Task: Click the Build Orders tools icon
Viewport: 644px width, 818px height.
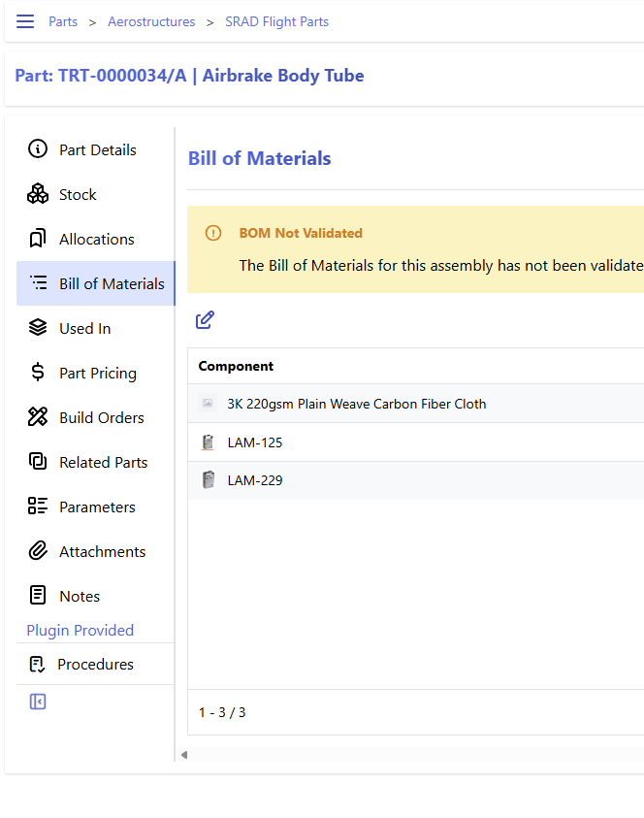Action: [x=38, y=417]
